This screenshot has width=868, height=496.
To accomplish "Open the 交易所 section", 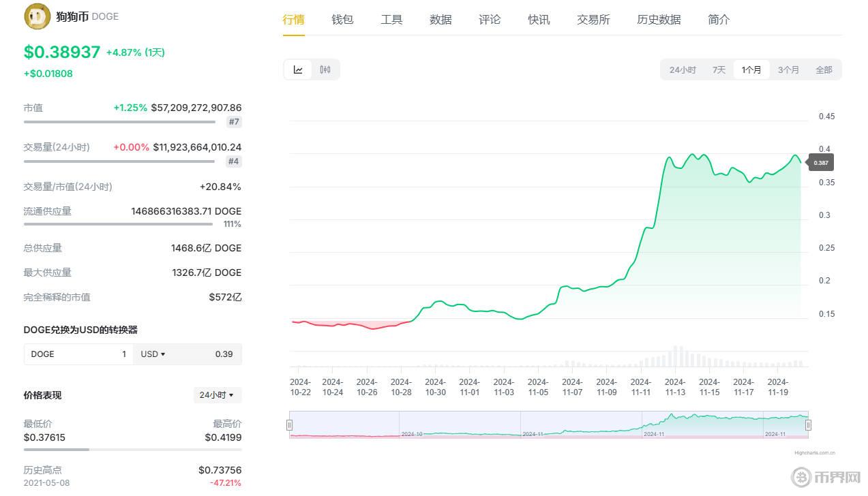I will (593, 20).
